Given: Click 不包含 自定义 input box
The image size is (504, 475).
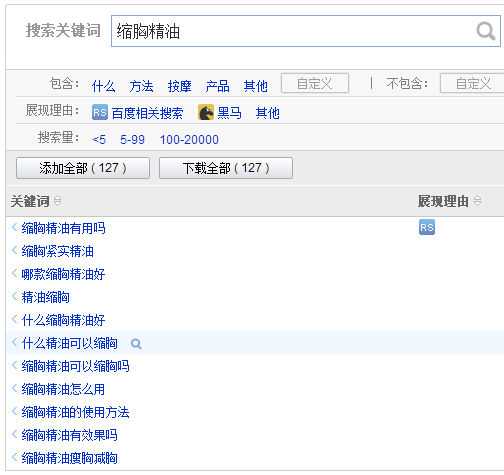Looking at the screenshot, I should coord(472,83).
